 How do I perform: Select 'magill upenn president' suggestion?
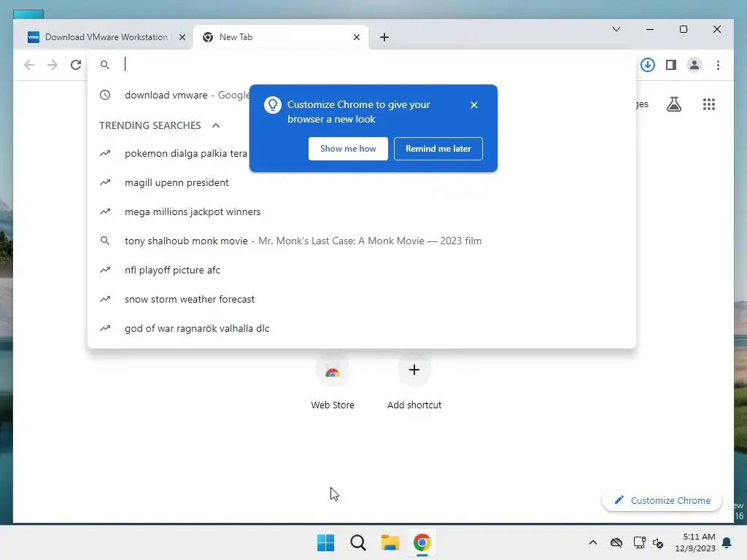point(362,182)
